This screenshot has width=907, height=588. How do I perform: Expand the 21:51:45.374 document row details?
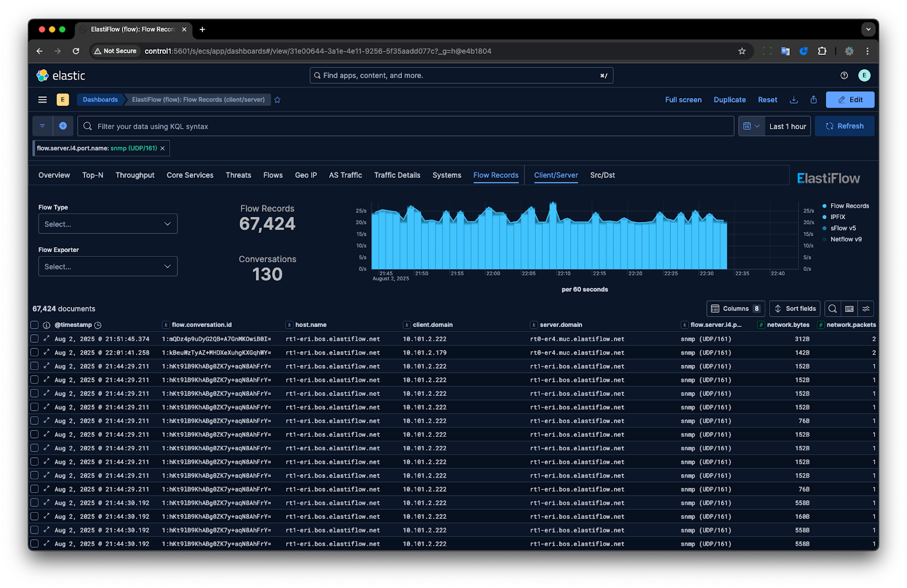(x=46, y=339)
